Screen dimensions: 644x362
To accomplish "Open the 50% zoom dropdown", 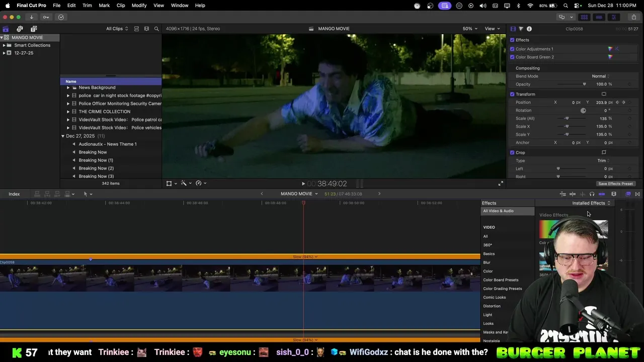I will [x=470, y=29].
